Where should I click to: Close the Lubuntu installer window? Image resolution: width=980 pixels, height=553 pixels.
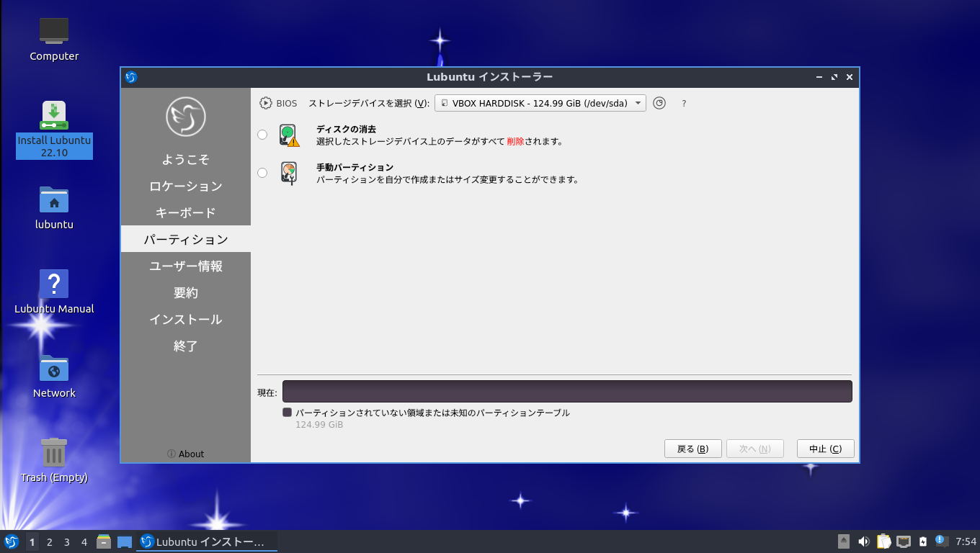coord(850,77)
